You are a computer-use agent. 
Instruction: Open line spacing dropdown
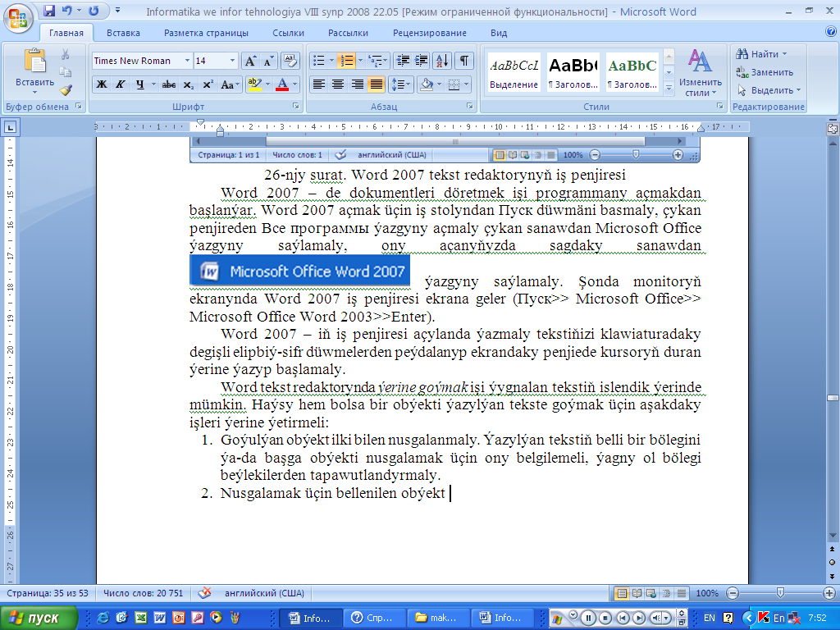(400, 84)
